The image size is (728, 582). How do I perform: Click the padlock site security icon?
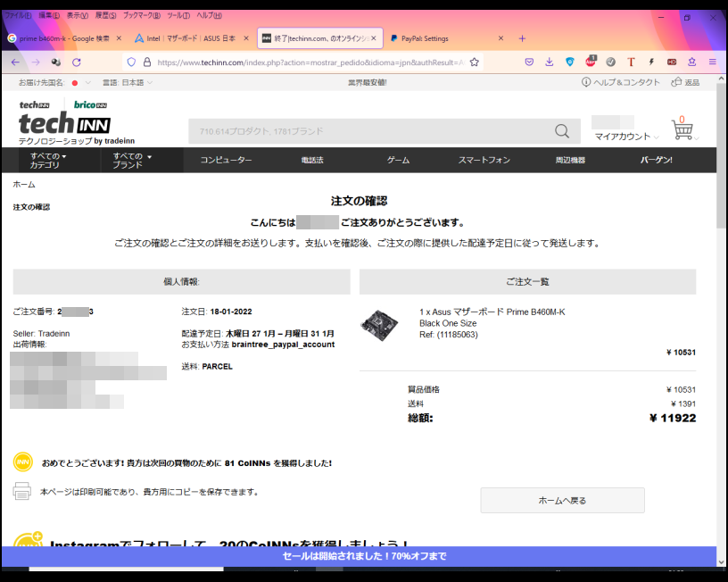[147, 62]
